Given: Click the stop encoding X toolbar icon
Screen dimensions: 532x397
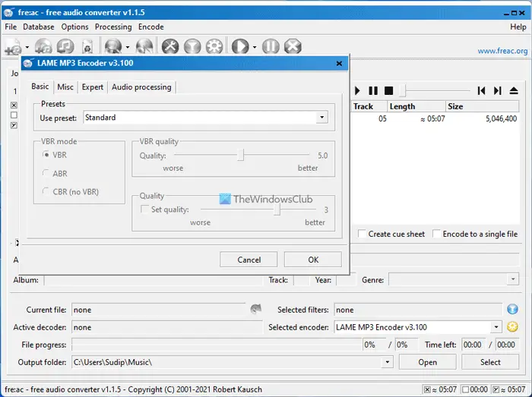Looking at the screenshot, I should (x=293, y=47).
